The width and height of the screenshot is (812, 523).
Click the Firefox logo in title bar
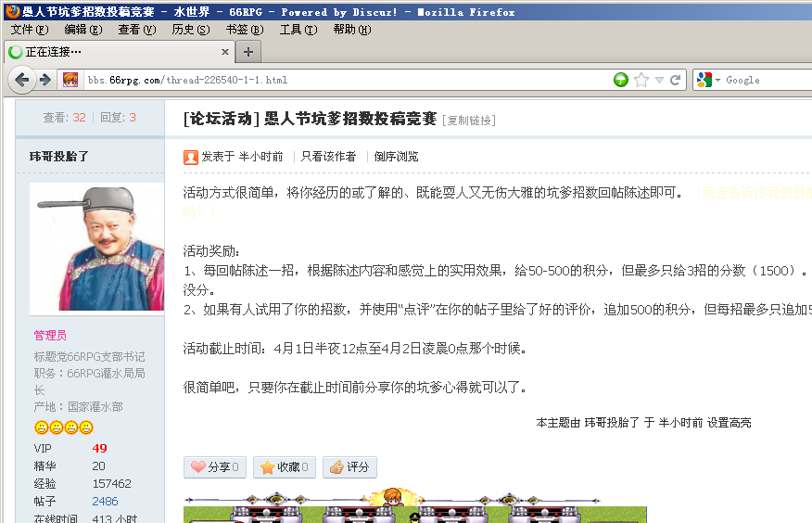[x=12, y=11]
